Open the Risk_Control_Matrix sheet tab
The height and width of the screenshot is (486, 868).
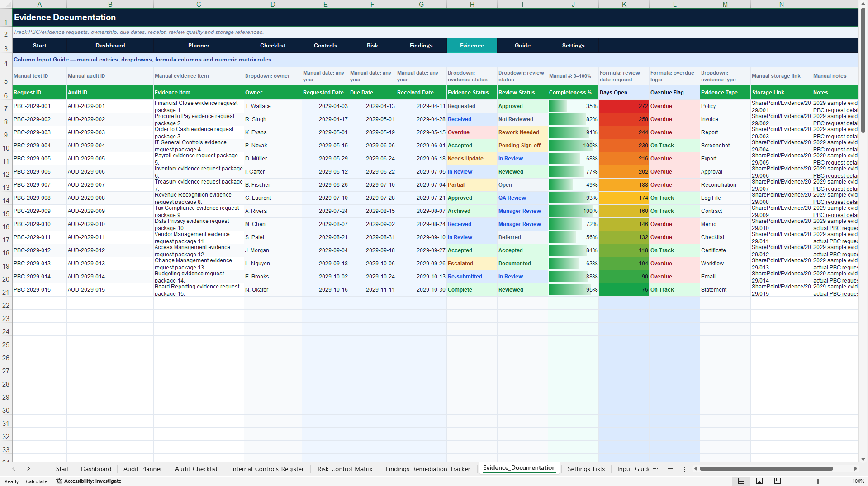coord(345,469)
